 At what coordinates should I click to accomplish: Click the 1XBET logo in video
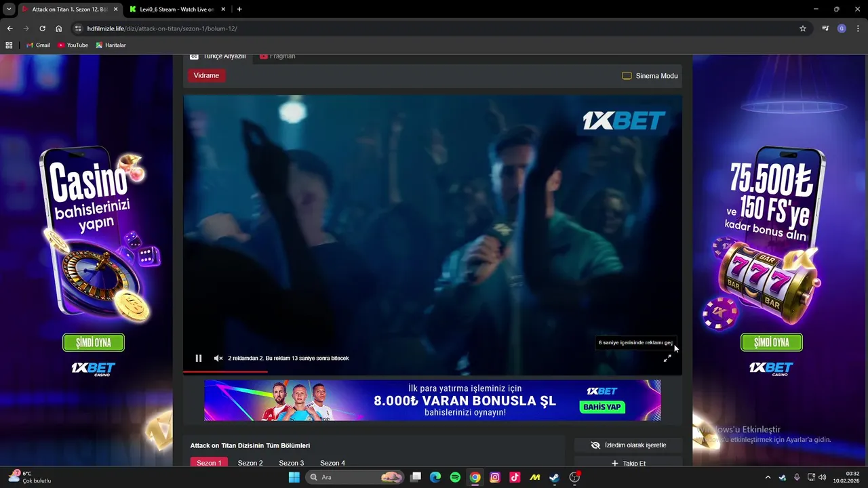[x=624, y=121]
